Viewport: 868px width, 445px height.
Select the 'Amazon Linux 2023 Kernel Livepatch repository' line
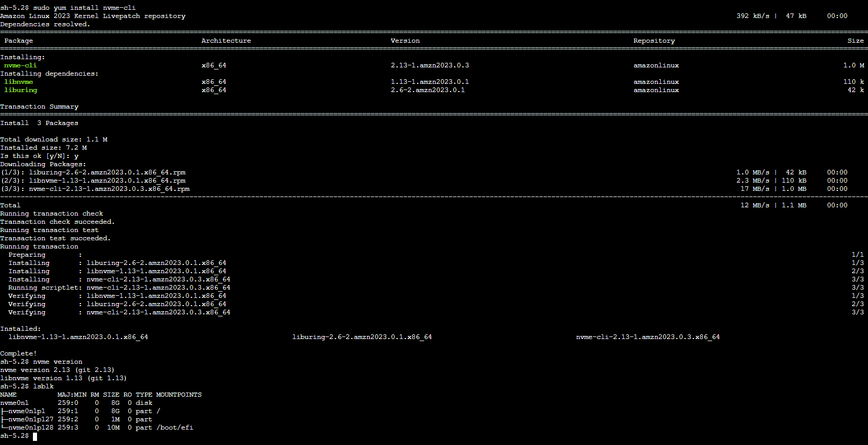pyautogui.click(x=93, y=16)
